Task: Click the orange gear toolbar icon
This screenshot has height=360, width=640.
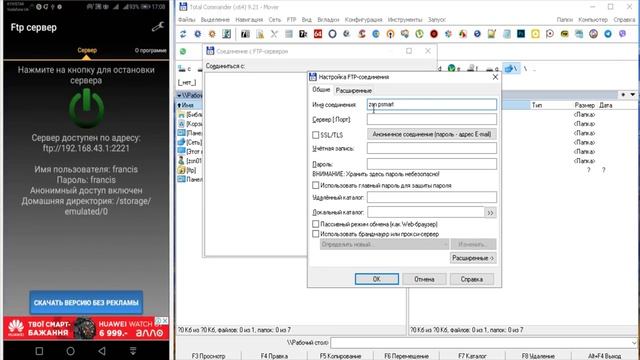Action: pos(212,34)
